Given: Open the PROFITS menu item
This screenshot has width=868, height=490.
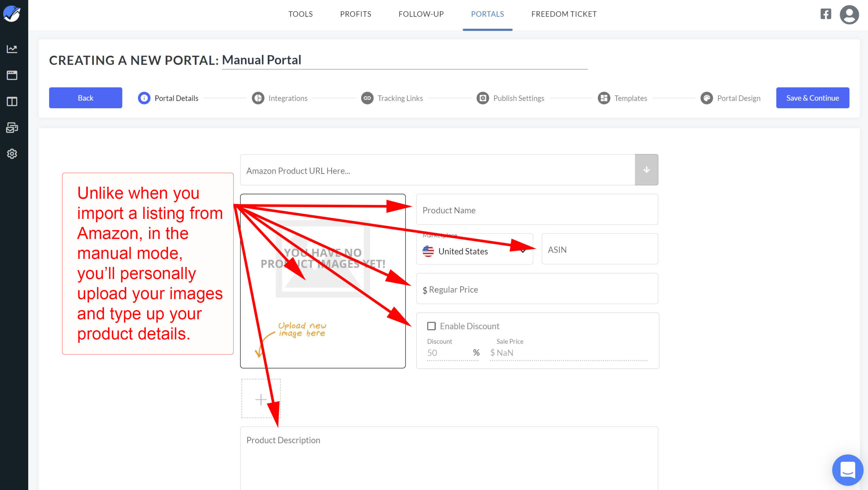Looking at the screenshot, I should click(x=355, y=14).
